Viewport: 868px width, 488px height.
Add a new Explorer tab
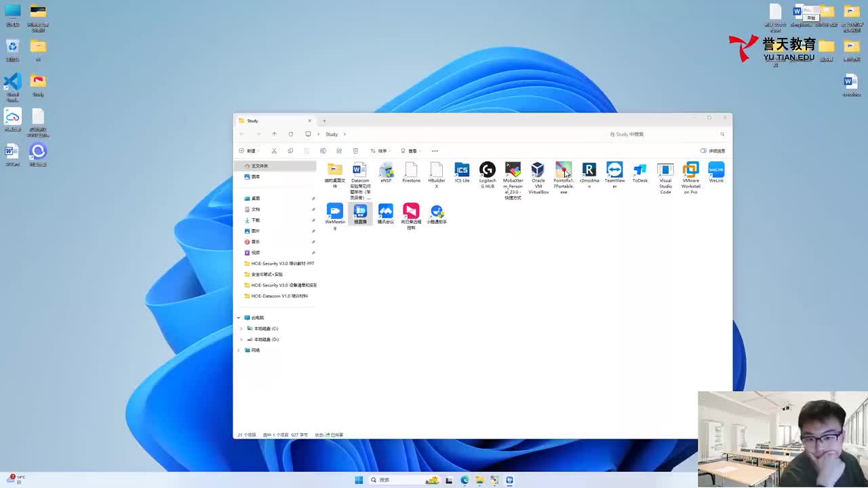pyautogui.click(x=324, y=121)
